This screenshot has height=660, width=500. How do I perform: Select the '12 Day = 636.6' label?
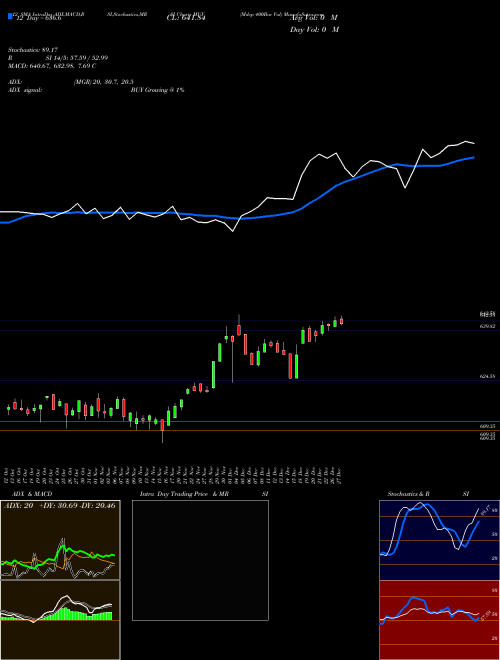click(x=39, y=18)
